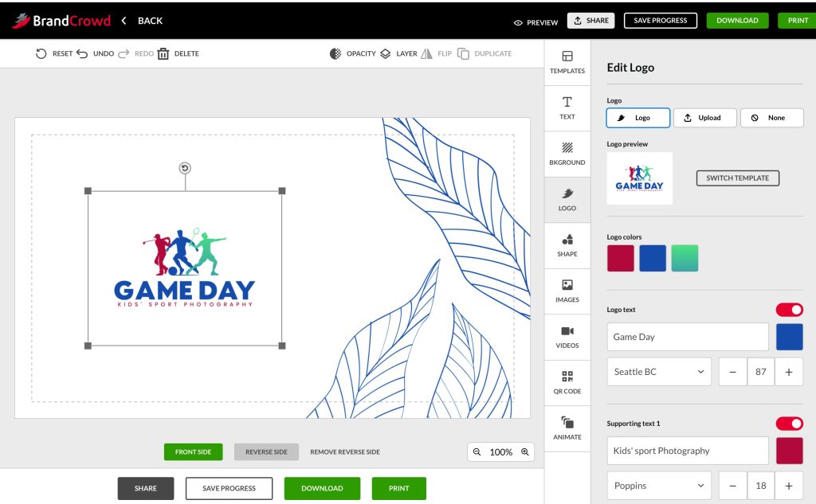The height and width of the screenshot is (504, 816).
Task: Increase the supporting text size from 18
Action: click(x=789, y=486)
